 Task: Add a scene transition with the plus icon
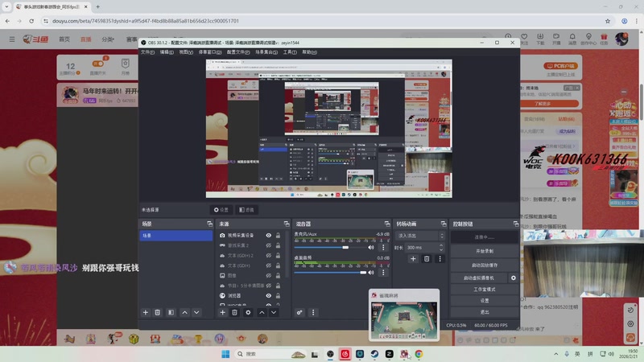(413, 258)
